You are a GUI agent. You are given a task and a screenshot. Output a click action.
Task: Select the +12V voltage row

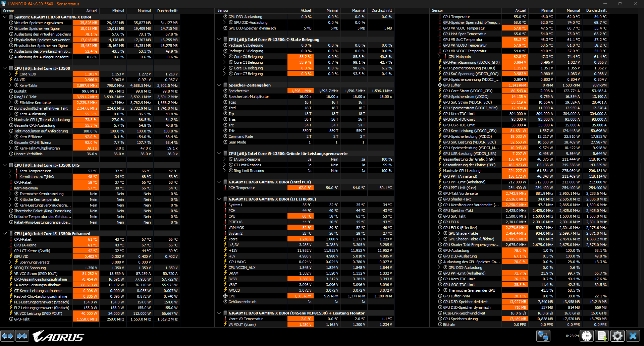point(305,250)
